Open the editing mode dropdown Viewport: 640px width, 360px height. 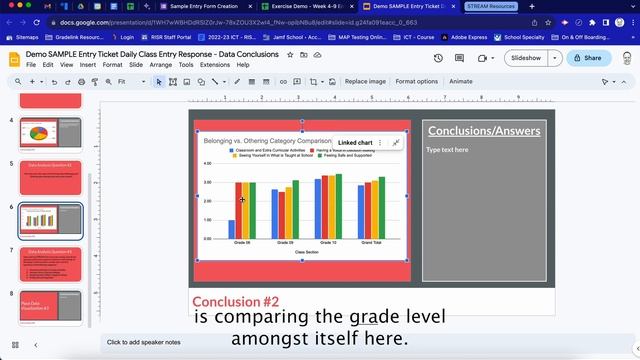[608, 82]
